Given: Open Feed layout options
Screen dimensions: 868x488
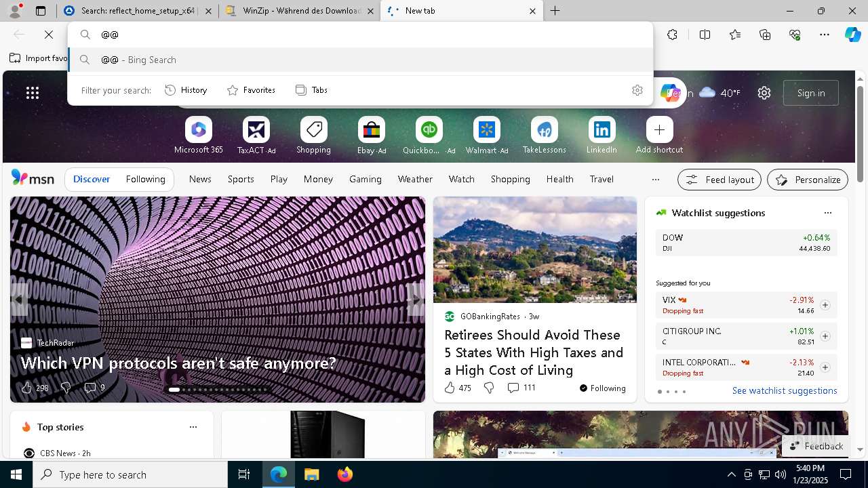Looking at the screenshot, I should point(719,180).
